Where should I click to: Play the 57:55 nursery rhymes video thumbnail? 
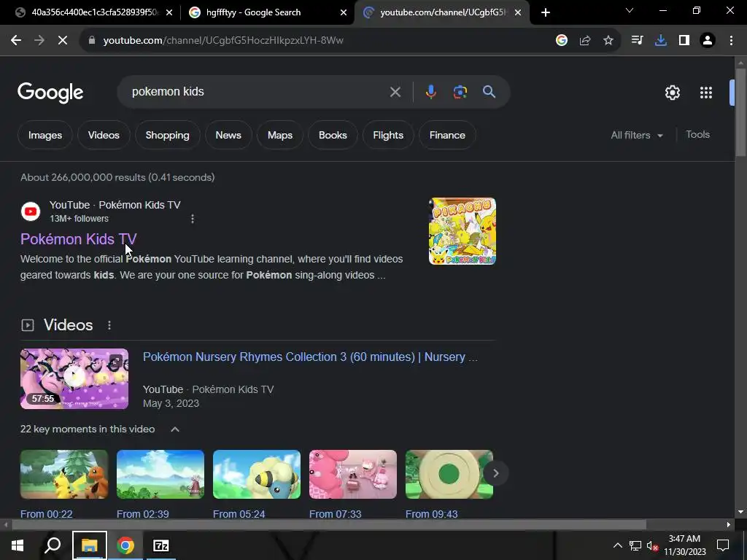pyautogui.click(x=74, y=379)
